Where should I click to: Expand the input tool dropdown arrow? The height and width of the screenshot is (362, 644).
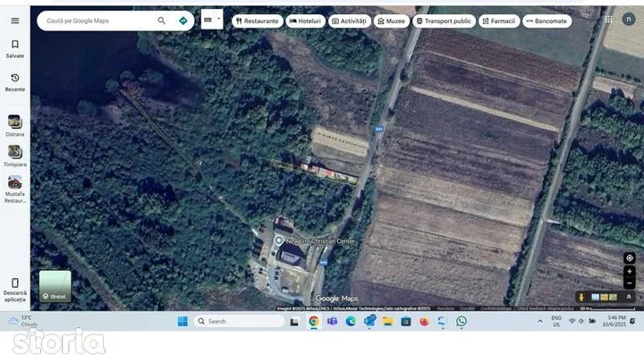[x=218, y=19]
